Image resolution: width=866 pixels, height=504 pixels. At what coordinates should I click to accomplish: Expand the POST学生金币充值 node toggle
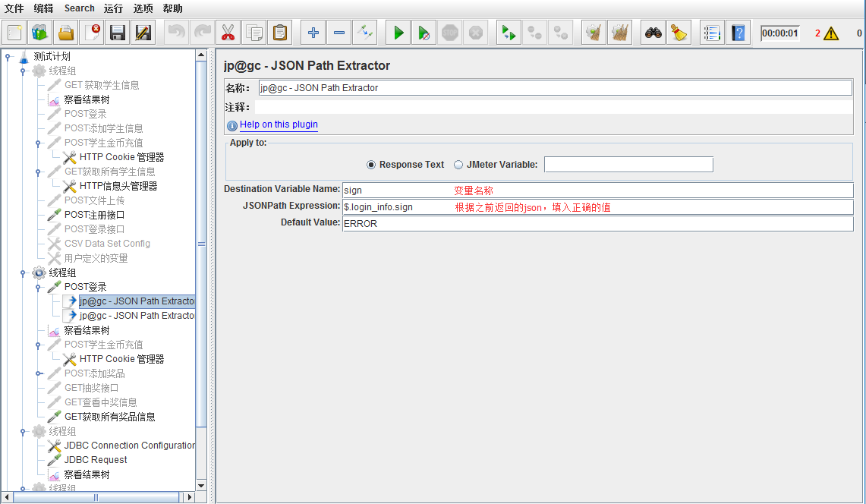point(39,345)
